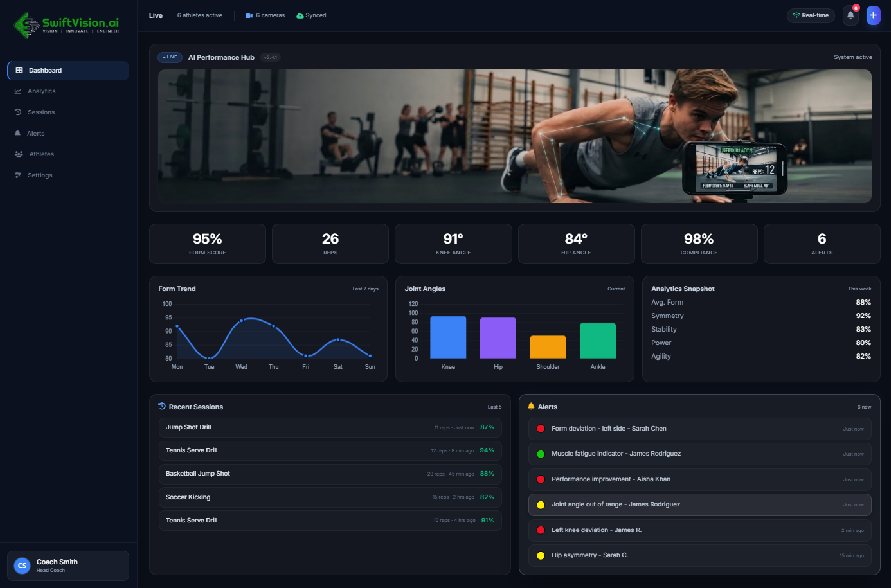Click the Sat data point on Form Trend

(x=338, y=339)
